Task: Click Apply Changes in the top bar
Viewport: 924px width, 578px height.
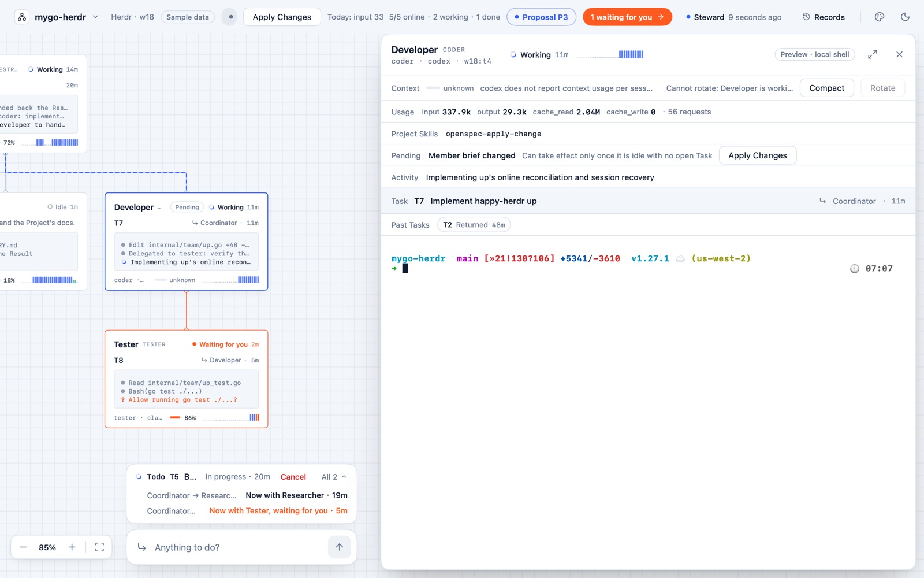Action: tap(282, 17)
